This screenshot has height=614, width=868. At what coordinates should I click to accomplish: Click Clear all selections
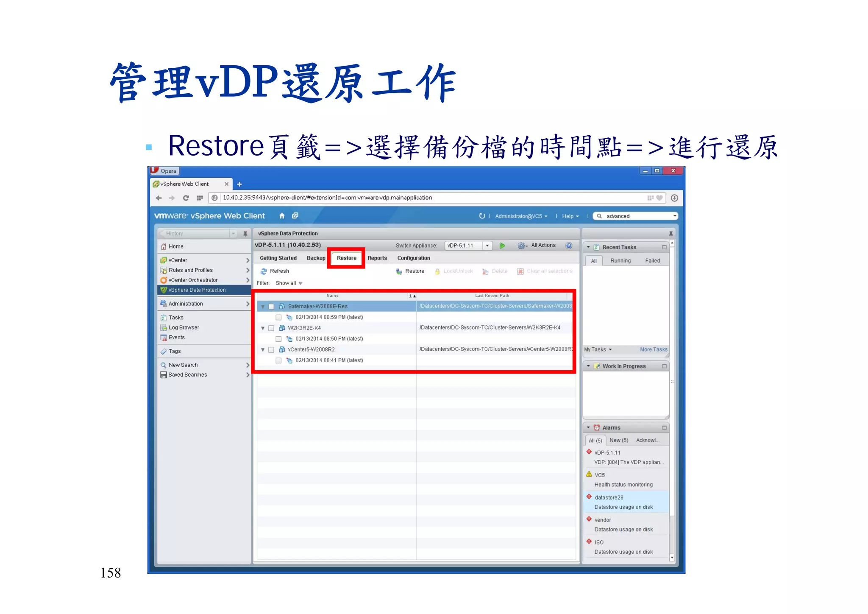(545, 271)
